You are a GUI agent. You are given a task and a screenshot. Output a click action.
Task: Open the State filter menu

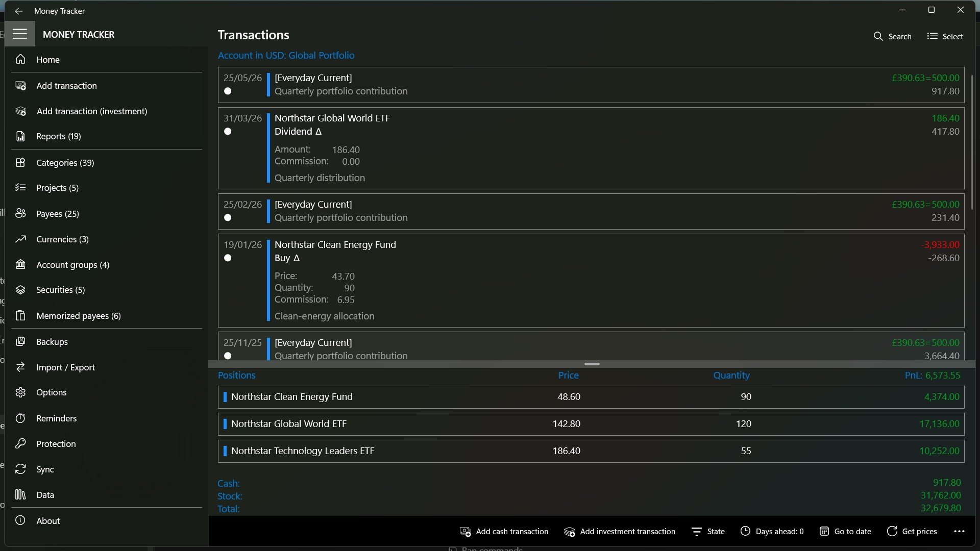coord(708,531)
